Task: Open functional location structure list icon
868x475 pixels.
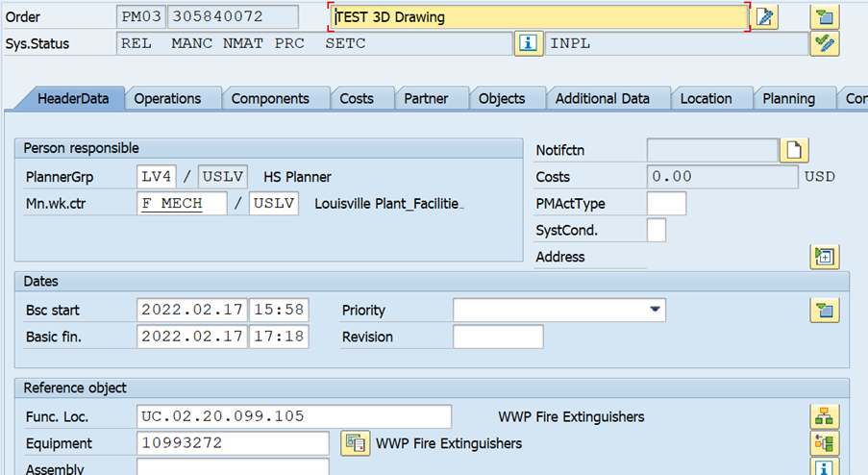Action: click(825, 416)
